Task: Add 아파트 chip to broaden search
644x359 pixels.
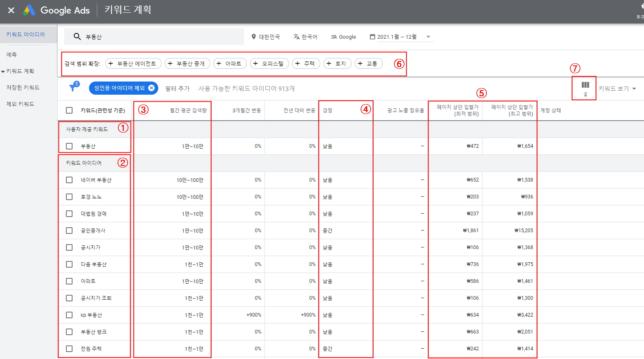Action: [x=230, y=63]
